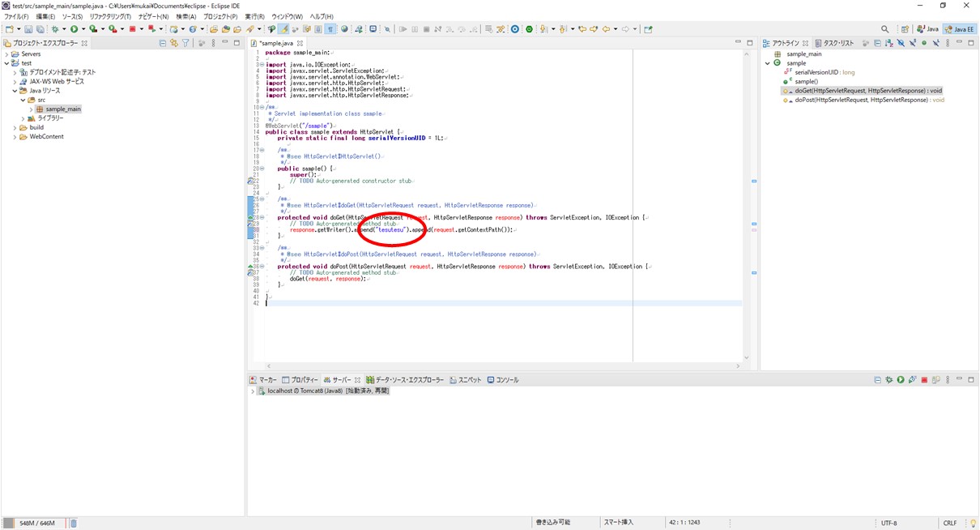Click the Open Web Browser globe icon
This screenshot has height=530, width=980.
[x=345, y=29]
